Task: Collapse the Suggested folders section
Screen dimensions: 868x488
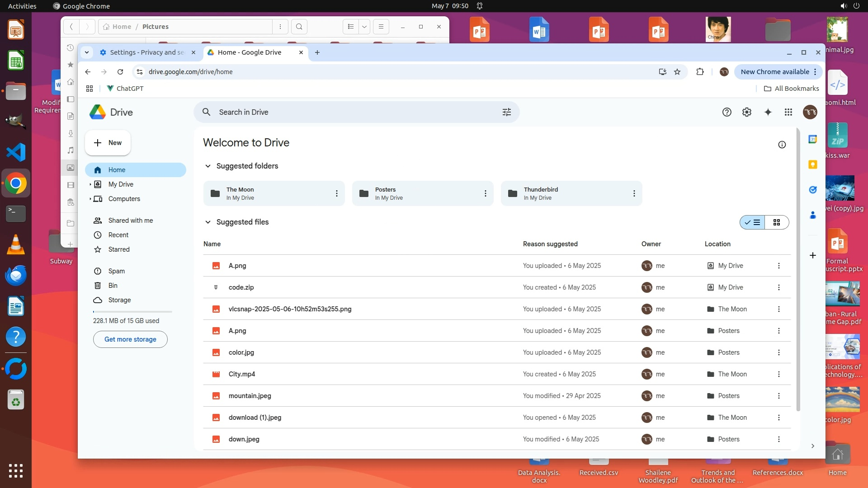Action: [x=208, y=166]
